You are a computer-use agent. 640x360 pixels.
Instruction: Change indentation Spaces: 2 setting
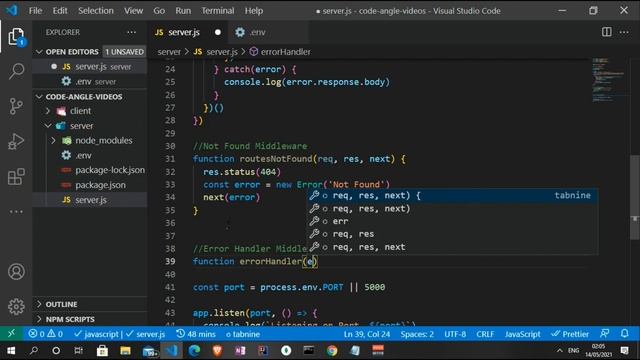click(x=417, y=334)
